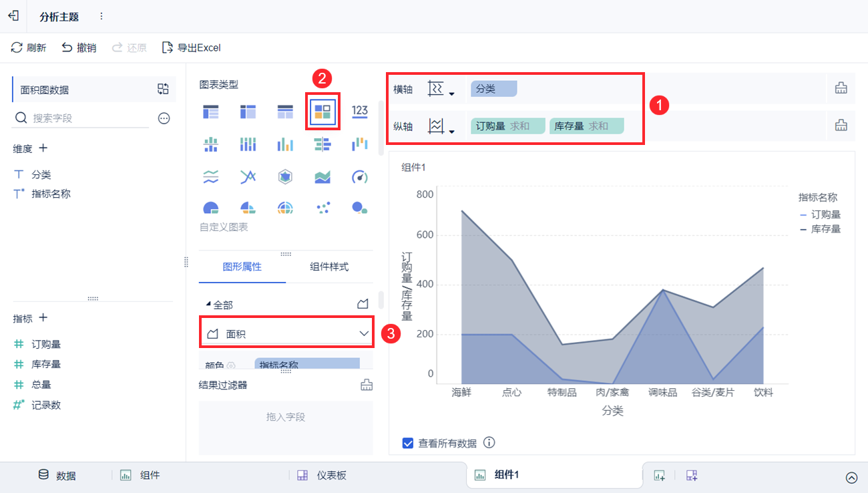Uncheck the 查看所有数据 checkbox
The width and height of the screenshot is (868, 493).
[x=408, y=443]
